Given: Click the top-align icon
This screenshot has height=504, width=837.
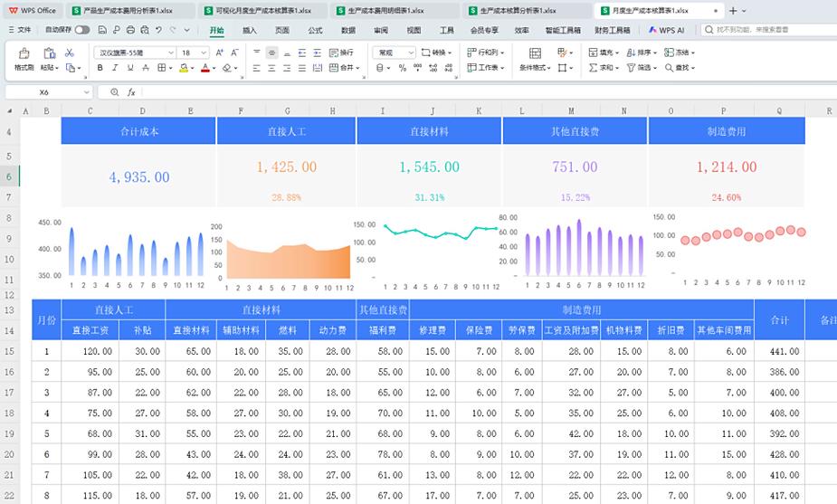Looking at the screenshot, I should click(257, 52).
